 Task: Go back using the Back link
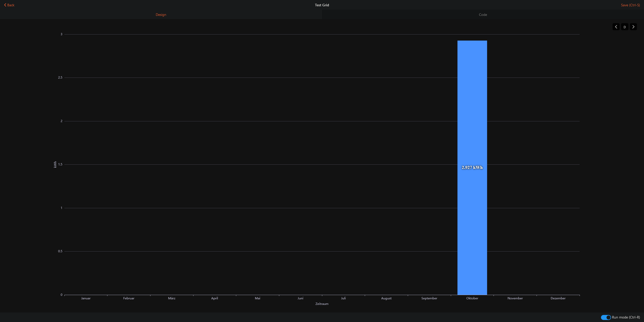point(9,5)
